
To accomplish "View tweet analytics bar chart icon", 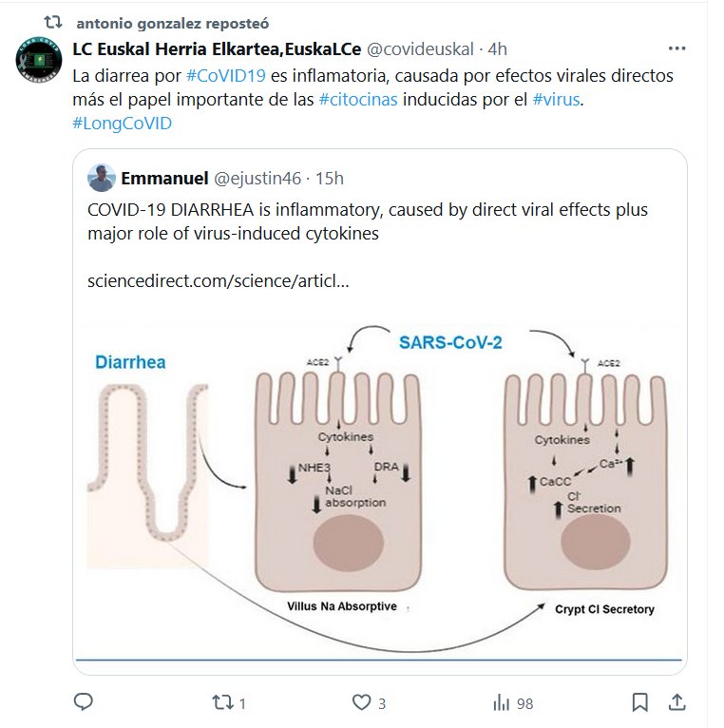I will tap(501, 702).
